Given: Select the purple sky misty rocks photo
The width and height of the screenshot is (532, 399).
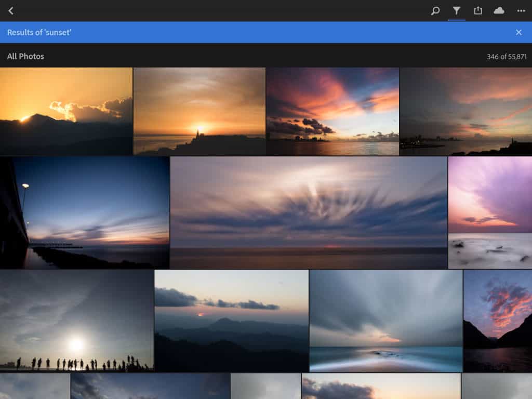Looking at the screenshot, I should coord(490,212).
